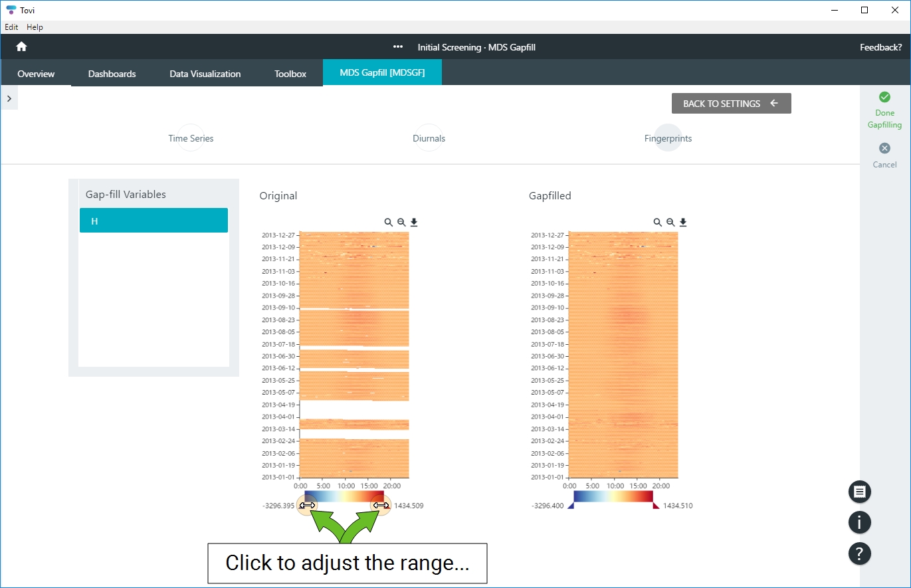This screenshot has width=911, height=588.
Task: Switch to the Data Visualization tab
Action: pyautogui.click(x=205, y=74)
